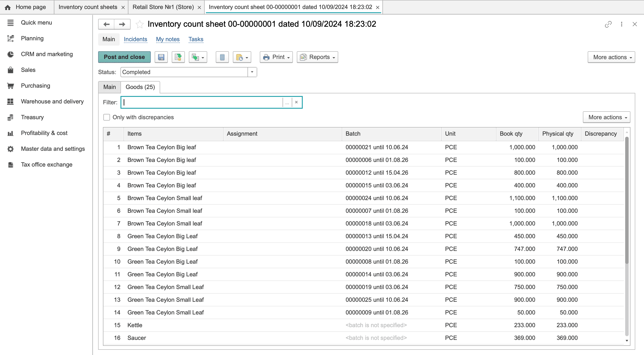644x355 pixels.
Task: Open the Reports dropdown menu
Action: [x=317, y=57]
